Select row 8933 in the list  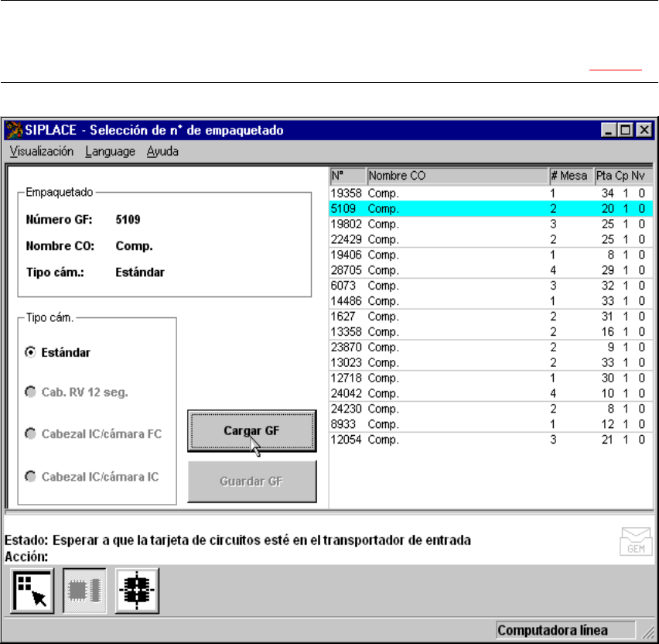(x=491, y=424)
